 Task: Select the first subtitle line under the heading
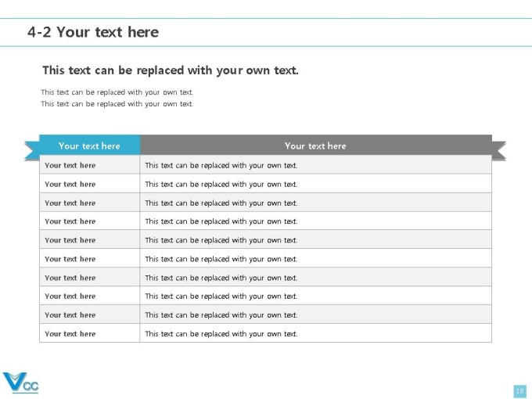tap(117, 92)
